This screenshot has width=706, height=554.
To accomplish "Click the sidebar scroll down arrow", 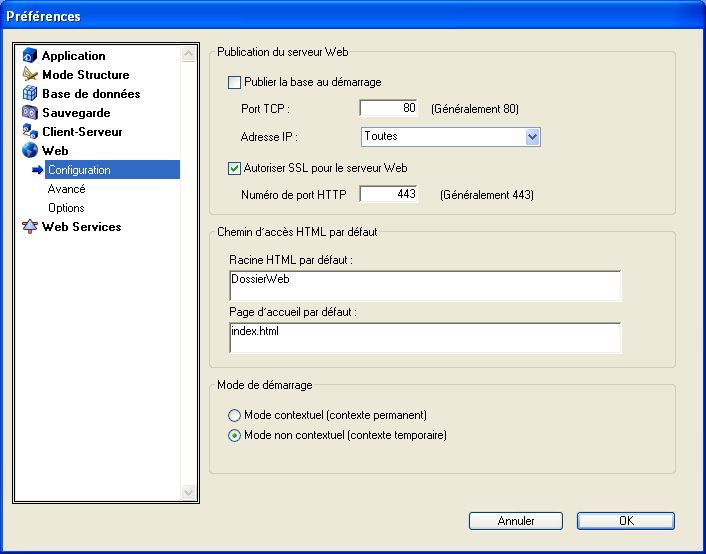I will (x=189, y=492).
